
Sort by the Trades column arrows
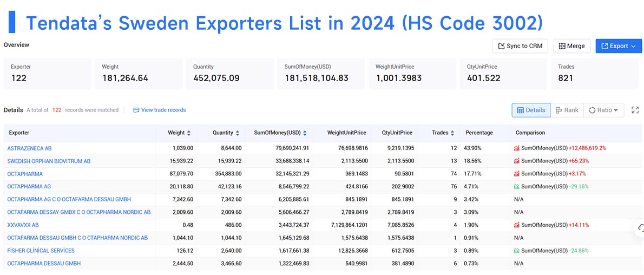pyautogui.click(x=452, y=133)
